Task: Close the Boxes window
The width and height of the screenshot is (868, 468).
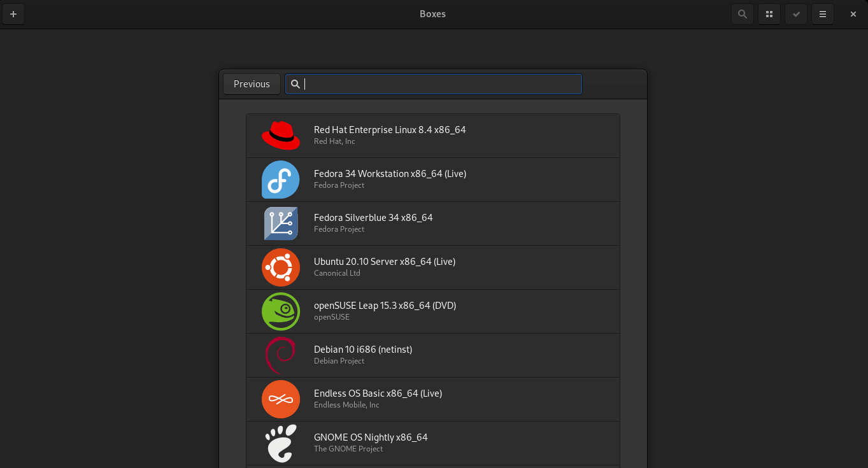Action: tap(853, 14)
